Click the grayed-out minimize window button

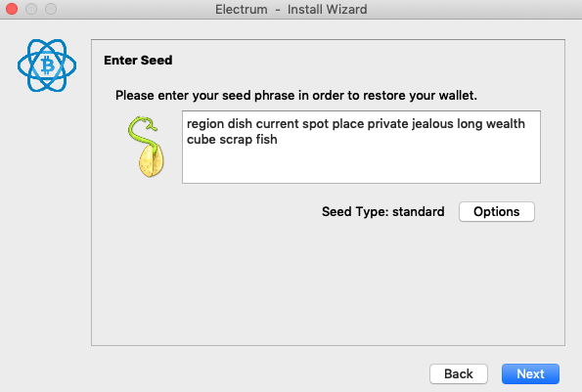point(31,9)
